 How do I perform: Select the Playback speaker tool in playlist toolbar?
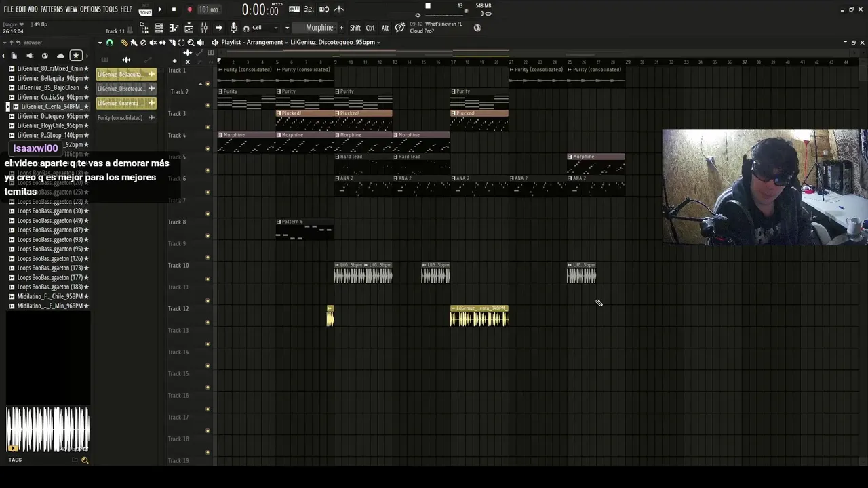click(200, 43)
